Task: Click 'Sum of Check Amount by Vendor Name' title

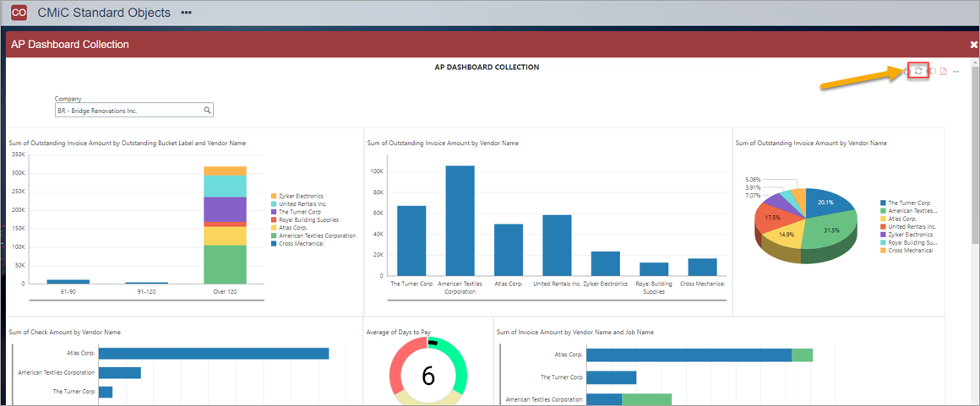Action: pos(65,332)
